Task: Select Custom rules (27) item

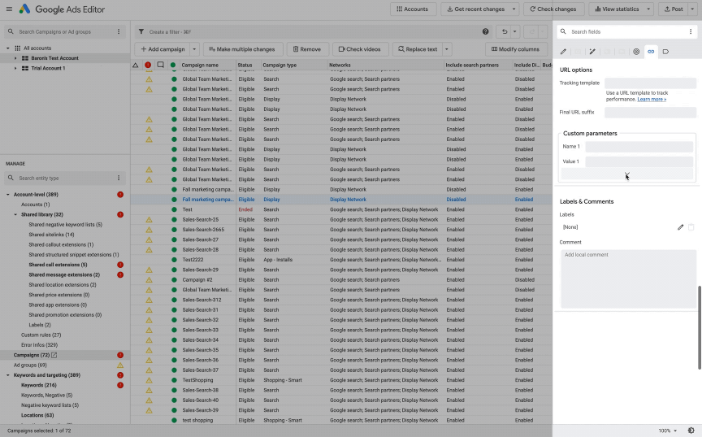Action: coord(41,335)
